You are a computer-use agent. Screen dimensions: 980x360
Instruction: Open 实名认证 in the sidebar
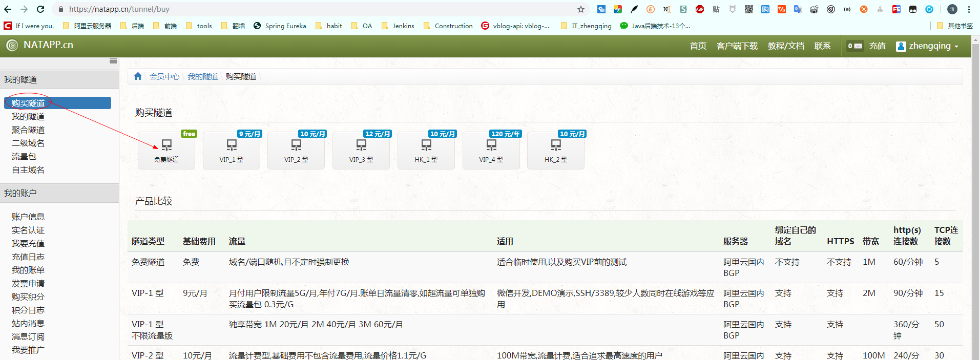28,230
